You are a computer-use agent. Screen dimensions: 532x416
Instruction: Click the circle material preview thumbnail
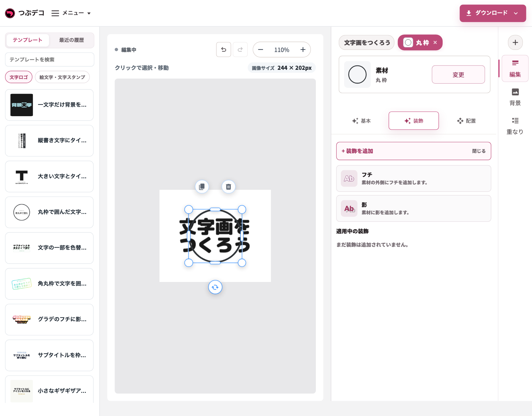tap(357, 75)
